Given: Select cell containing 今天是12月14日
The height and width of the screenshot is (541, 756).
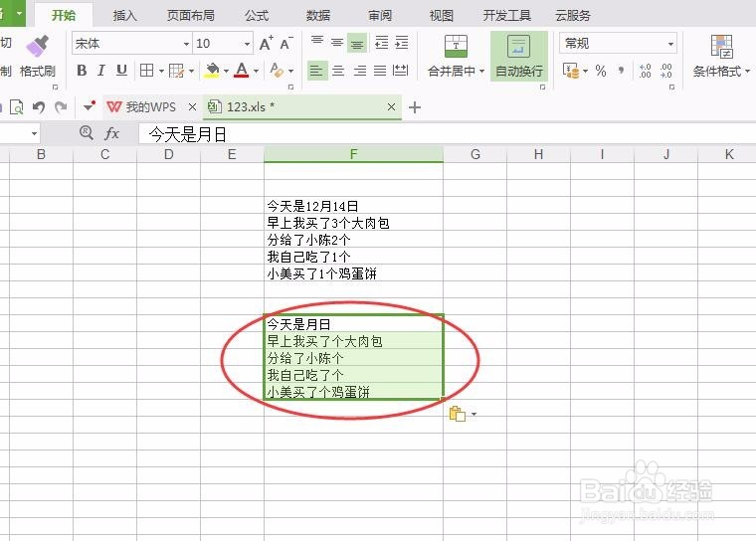Looking at the screenshot, I should click(x=353, y=207).
